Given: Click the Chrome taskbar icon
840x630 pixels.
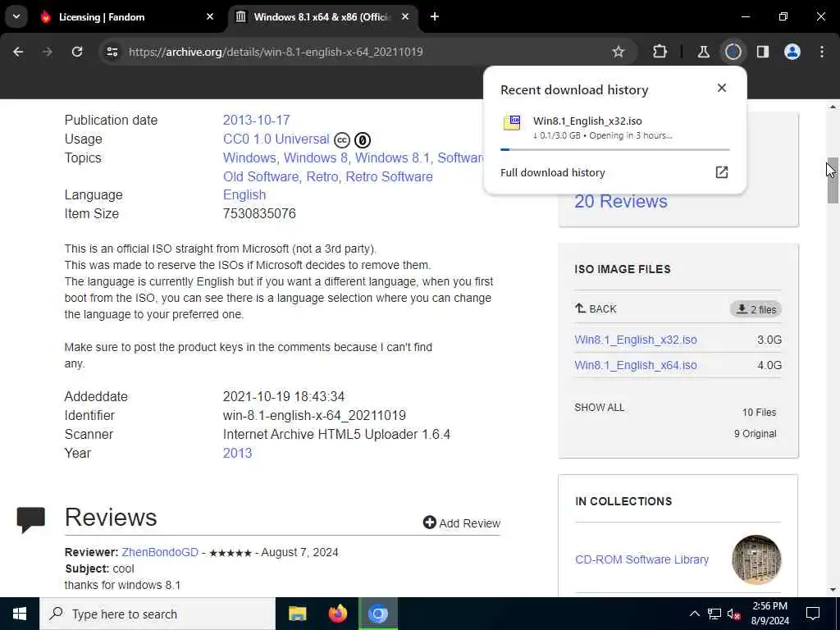Looking at the screenshot, I should pos(377,614).
